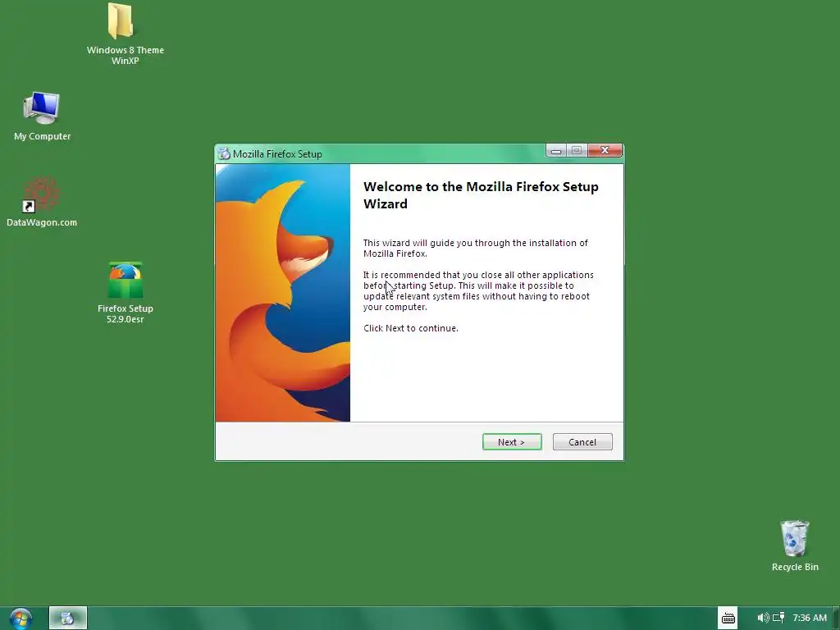Click the Firefox logo artwork in the wizard
The height and width of the screenshot is (630, 840).
click(x=282, y=293)
